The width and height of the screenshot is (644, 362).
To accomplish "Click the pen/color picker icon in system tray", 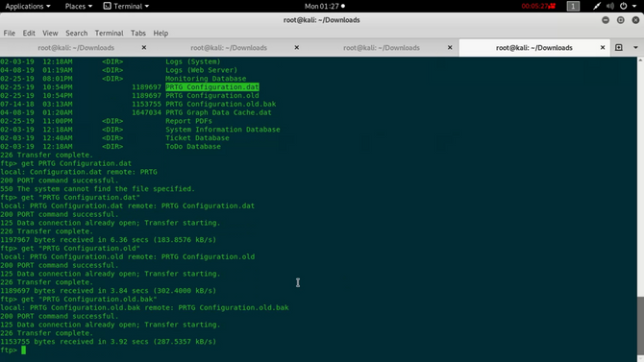I will pyautogui.click(x=597, y=6).
